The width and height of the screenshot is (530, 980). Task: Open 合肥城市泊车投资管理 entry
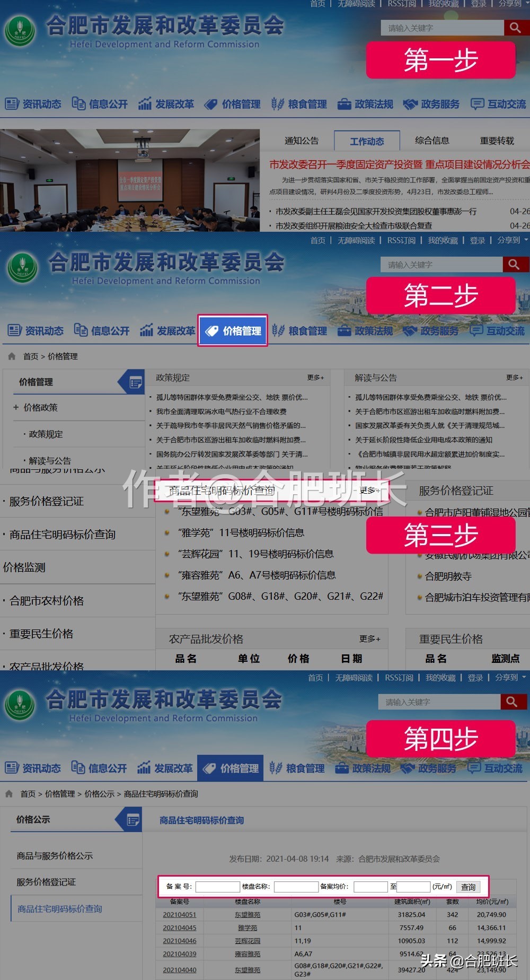coord(477,598)
